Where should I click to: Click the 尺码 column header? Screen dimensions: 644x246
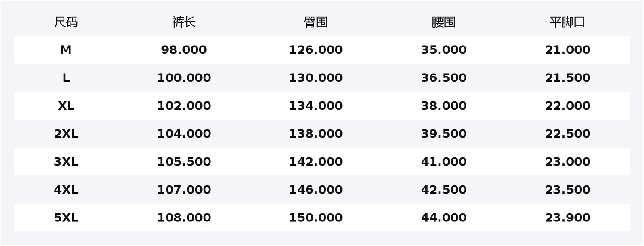pyautogui.click(x=66, y=22)
